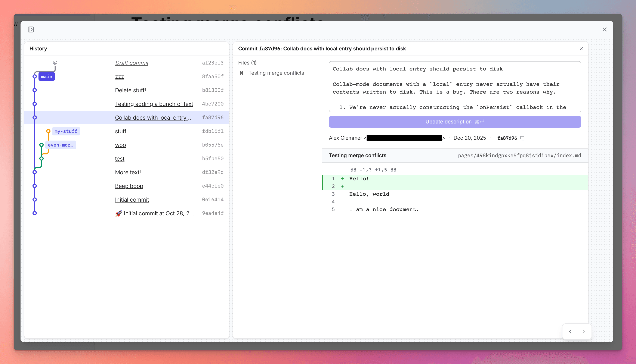
Task: Select the main branch label pill
Action: pyautogui.click(x=47, y=76)
